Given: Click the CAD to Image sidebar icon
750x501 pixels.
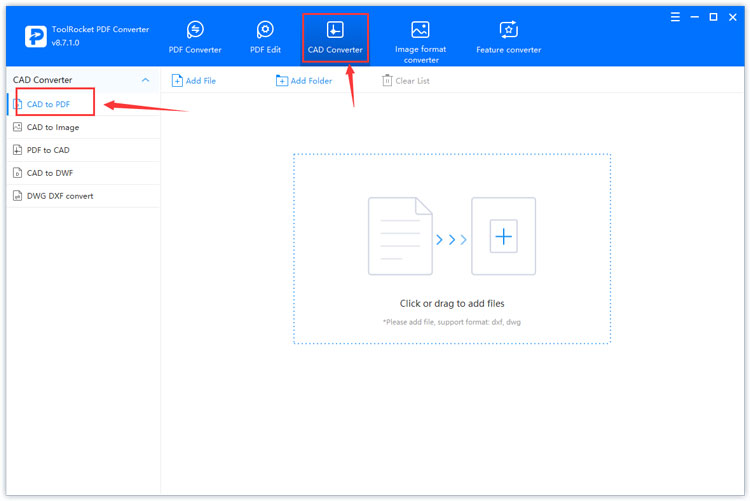Looking at the screenshot, I should coord(17,127).
